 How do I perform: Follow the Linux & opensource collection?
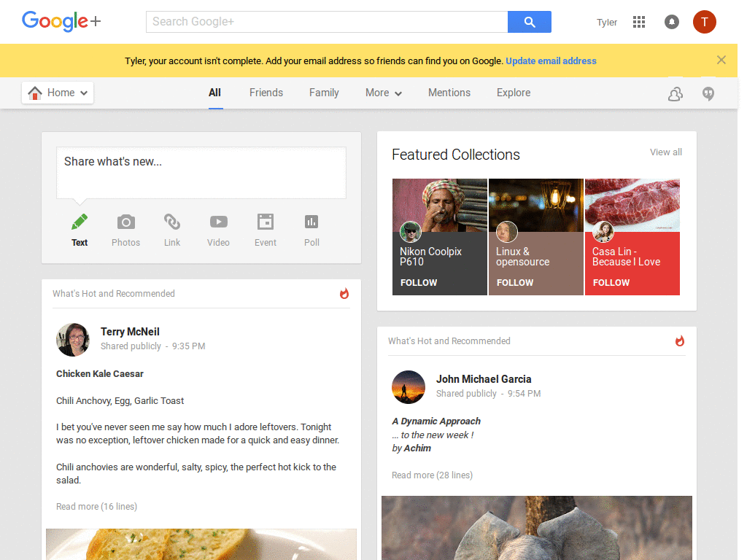pyautogui.click(x=515, y=282)
